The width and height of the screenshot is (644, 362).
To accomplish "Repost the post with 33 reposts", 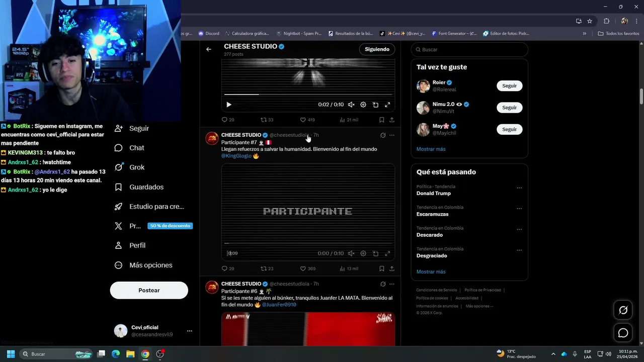I will coord(267,120).
